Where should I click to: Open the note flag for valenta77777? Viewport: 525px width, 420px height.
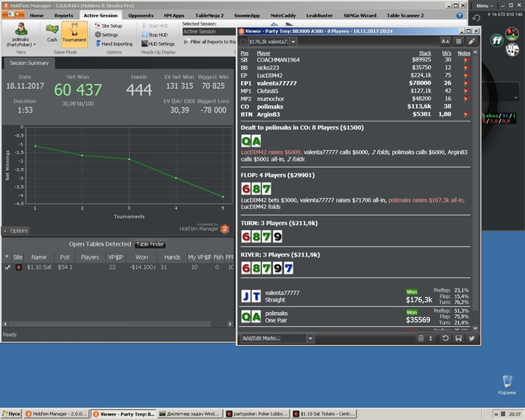coord(466,83)
